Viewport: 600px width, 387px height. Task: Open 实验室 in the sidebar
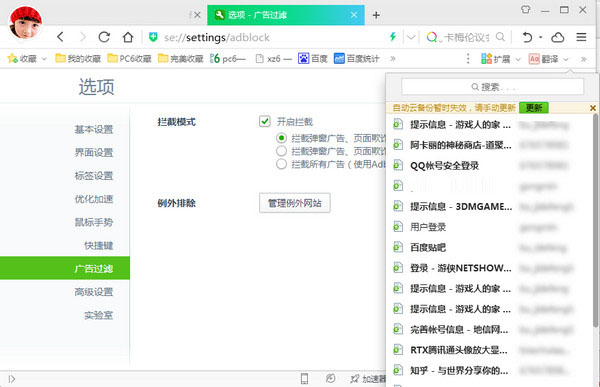coord(99,315)
